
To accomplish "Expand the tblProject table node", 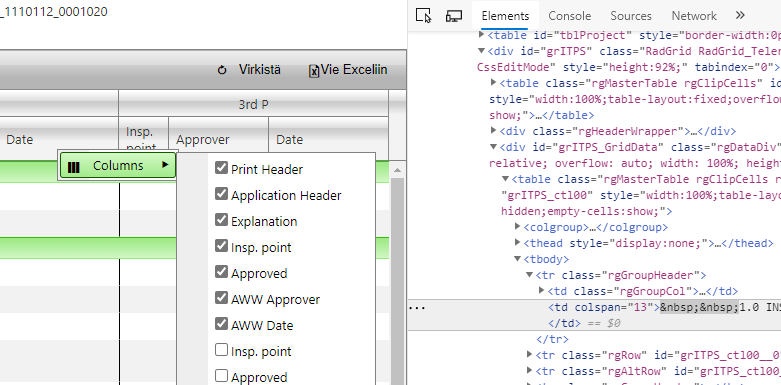I will click(x=481, y=35).
